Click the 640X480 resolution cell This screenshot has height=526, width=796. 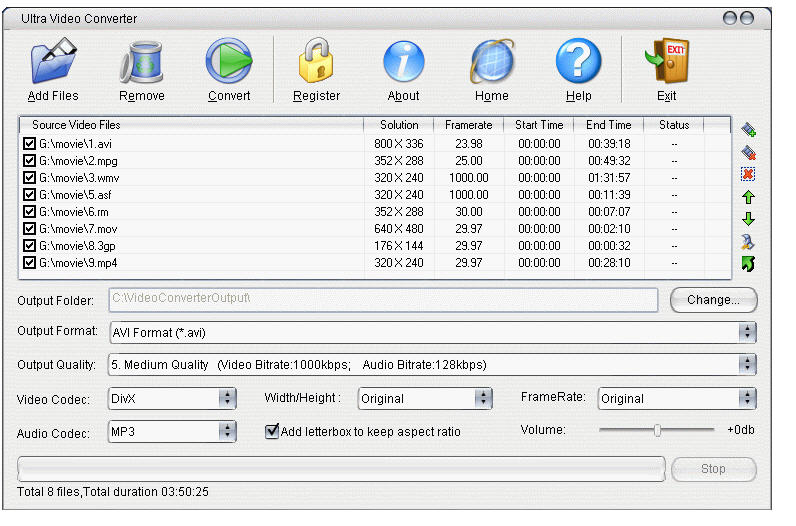coord(399,228)
